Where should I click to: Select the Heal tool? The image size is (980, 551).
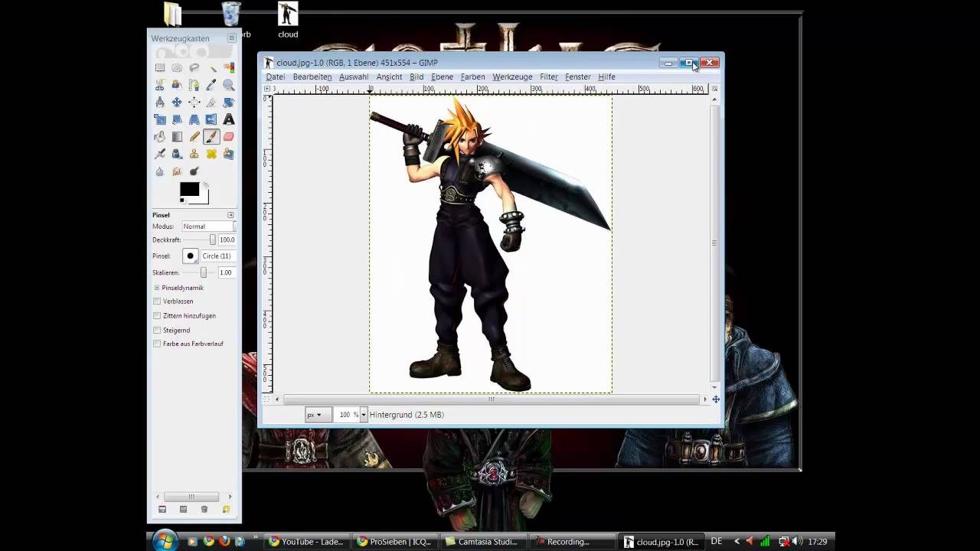click(211, 154)
